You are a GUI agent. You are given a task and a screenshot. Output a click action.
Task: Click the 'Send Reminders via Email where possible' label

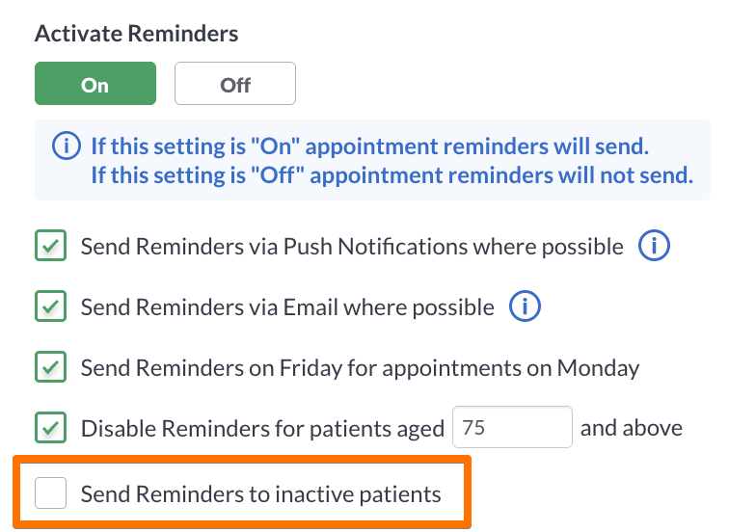[x=287, y=307]
